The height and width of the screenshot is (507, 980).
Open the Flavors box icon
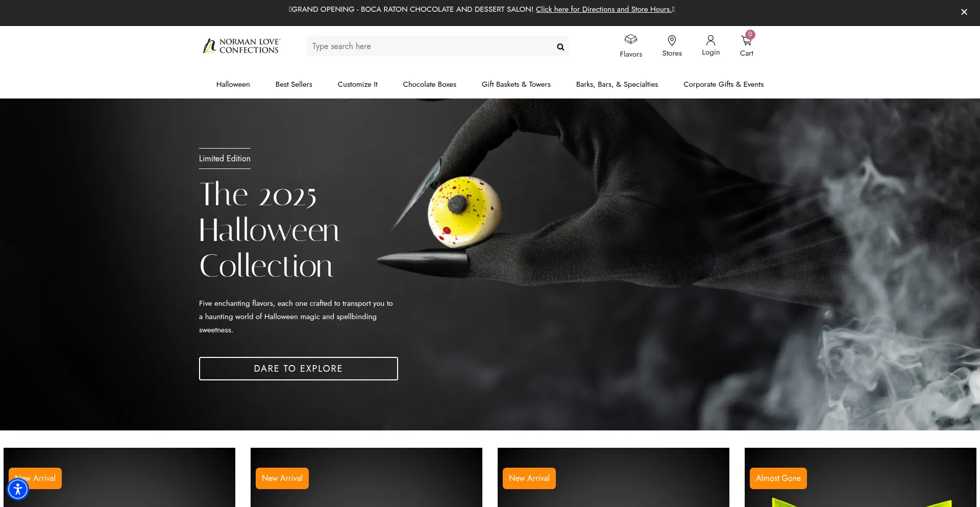tap(631, 39)
